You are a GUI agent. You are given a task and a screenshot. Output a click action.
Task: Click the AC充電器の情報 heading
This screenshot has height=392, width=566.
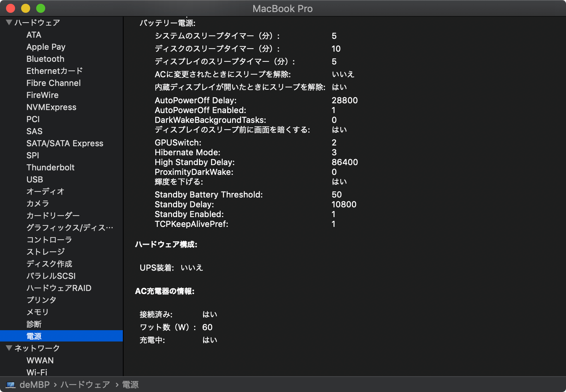pos(165,291)
